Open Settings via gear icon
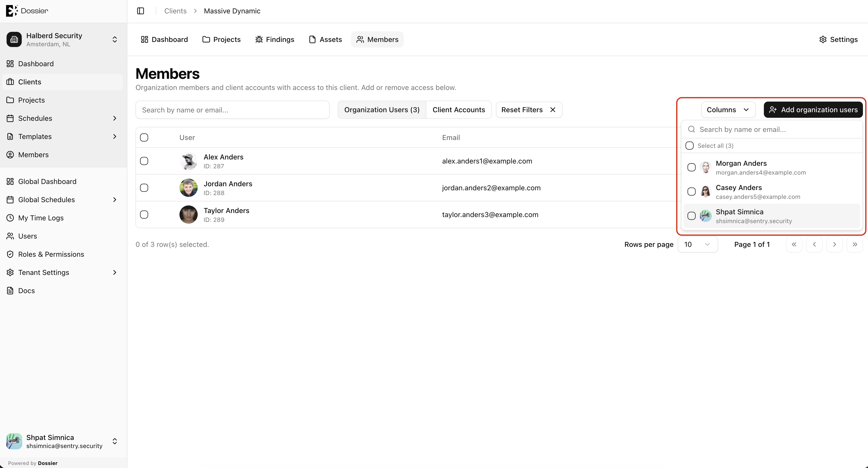This screenshot has height=468, width=868. (823, 39)
